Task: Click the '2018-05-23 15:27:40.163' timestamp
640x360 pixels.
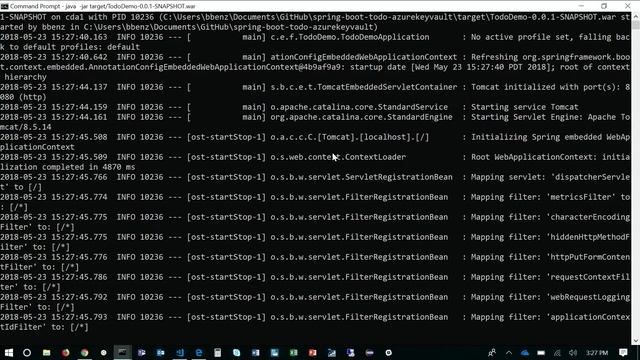Action: (53, 37)
